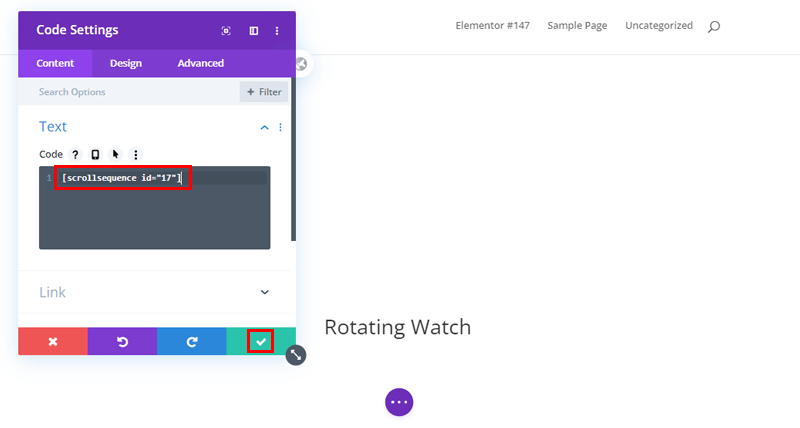Switch to the Content tab
This screenshot has height=428, width=800.
coord(55,63)
